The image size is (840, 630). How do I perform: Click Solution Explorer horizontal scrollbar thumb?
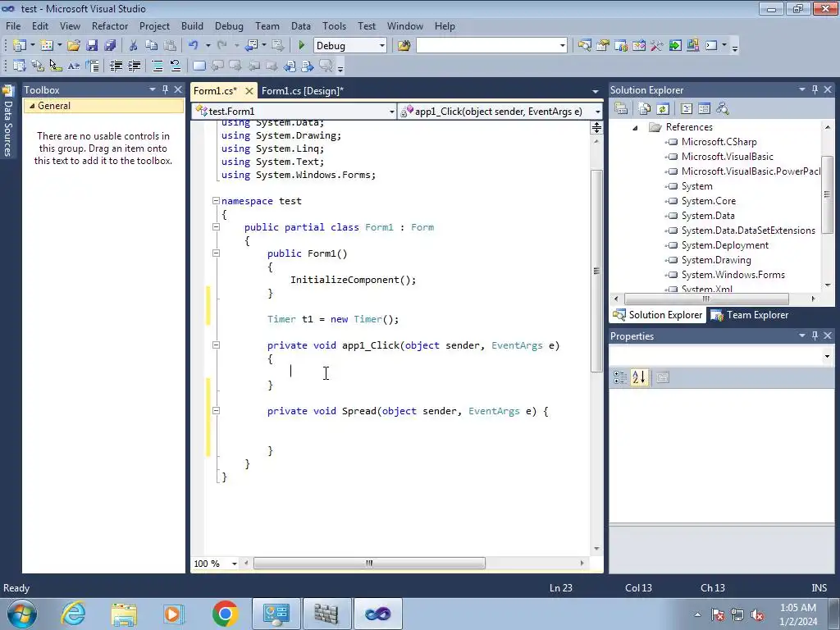(706, 299)
